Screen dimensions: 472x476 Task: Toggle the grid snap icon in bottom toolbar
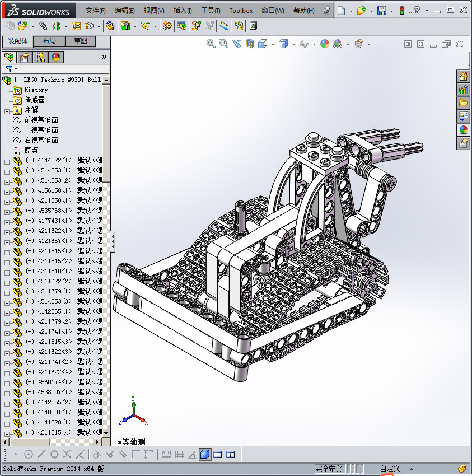point(179,454)
